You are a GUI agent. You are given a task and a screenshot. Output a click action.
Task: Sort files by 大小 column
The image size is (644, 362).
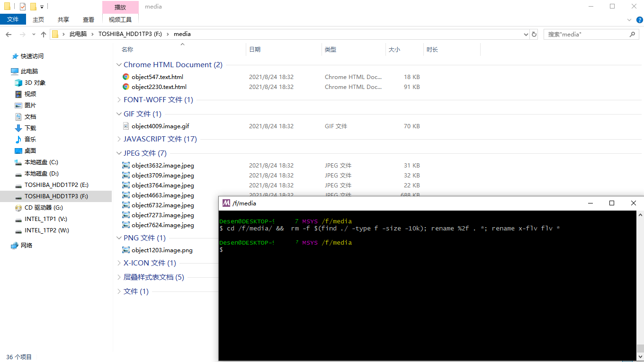394,49
